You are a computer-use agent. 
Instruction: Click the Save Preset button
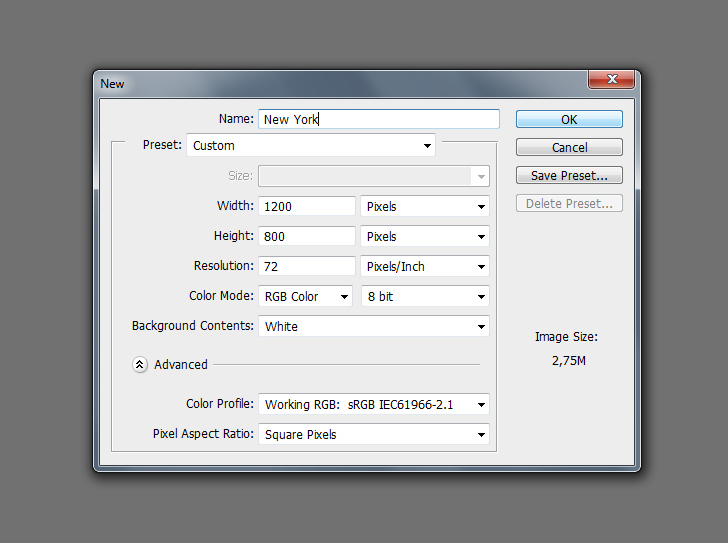(x=569, y=175)
